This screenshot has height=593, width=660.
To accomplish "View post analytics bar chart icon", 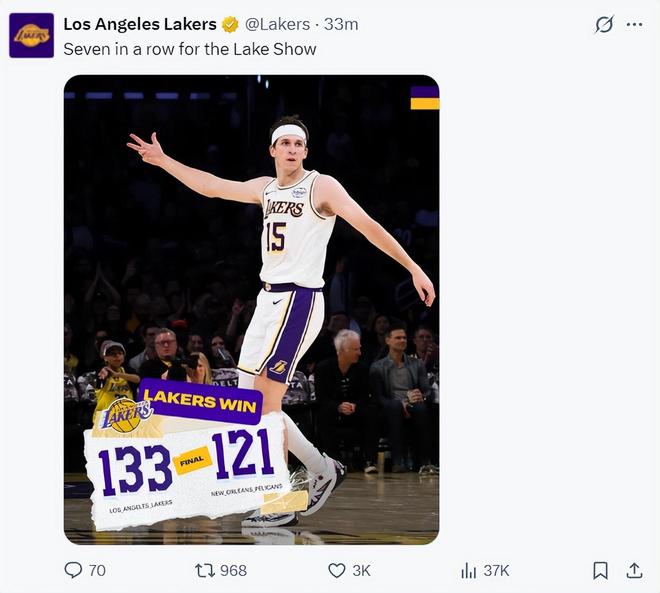I will coord(468,570).
